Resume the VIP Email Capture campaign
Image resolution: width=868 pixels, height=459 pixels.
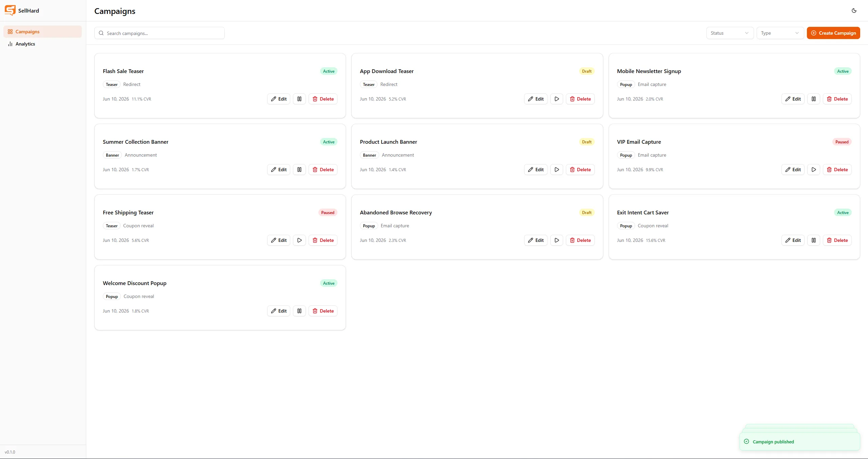814,170
